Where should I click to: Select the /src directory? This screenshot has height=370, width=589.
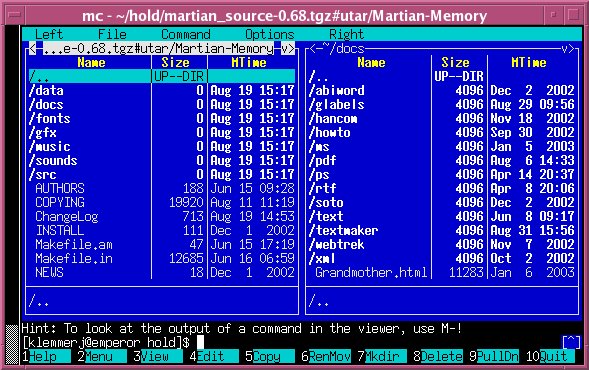[x=162, y=174]
